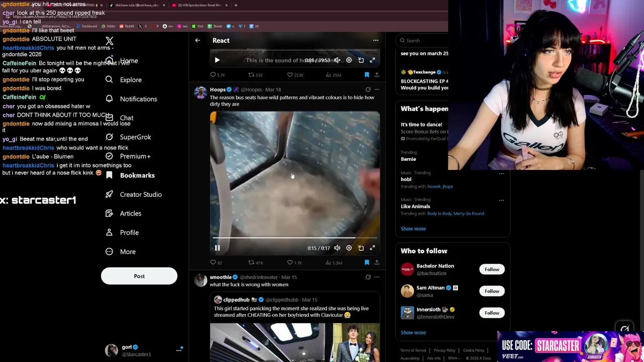Open Creator Studio in the X sidebar

(x=133, y=195)
